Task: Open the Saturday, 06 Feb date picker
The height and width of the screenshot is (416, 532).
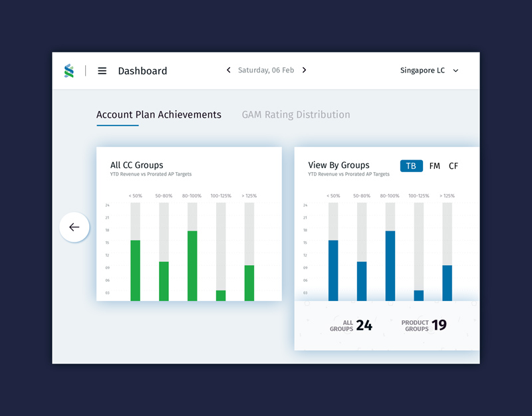Action: (266, 70)
